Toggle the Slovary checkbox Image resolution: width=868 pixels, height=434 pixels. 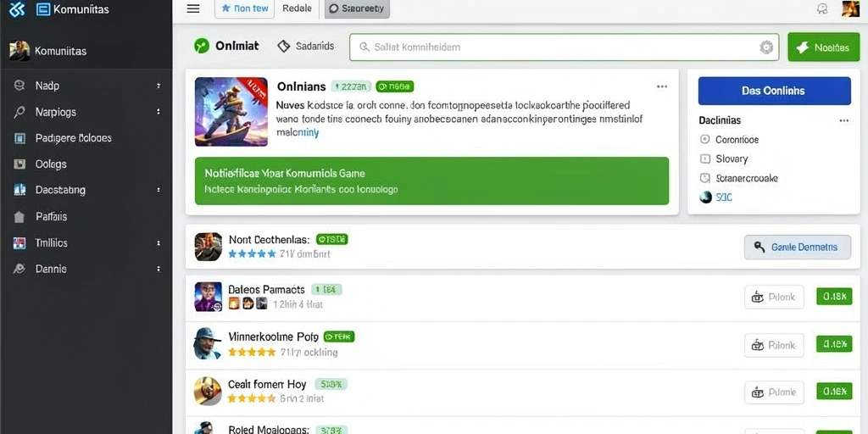(704, 159)
